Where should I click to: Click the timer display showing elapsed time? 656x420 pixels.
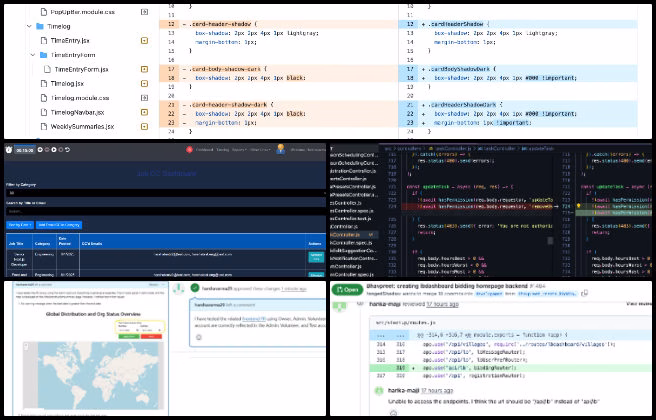pos(25,150)
